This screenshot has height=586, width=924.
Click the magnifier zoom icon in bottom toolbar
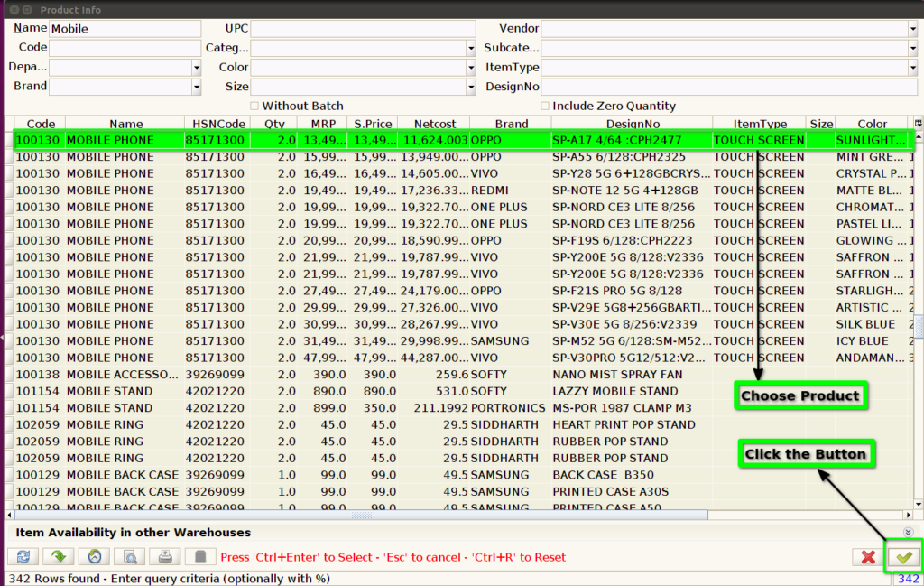(x=130, y=556)
